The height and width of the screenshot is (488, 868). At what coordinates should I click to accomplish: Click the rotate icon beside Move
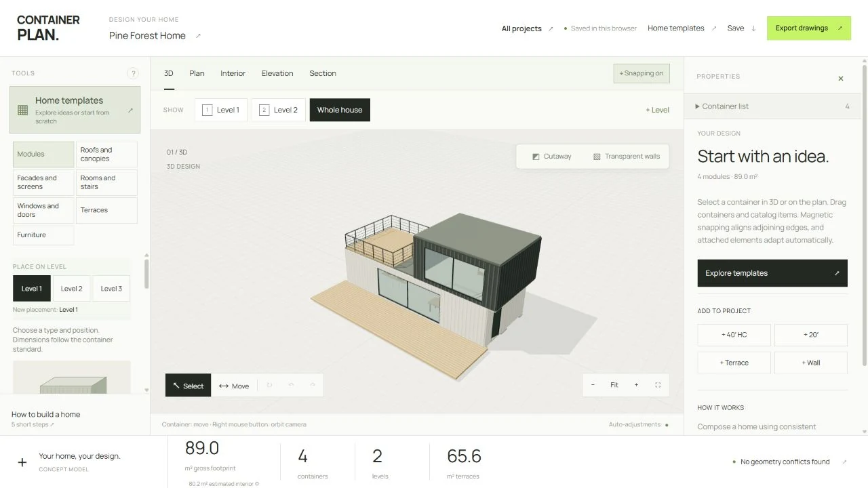(x=269, y=385)
